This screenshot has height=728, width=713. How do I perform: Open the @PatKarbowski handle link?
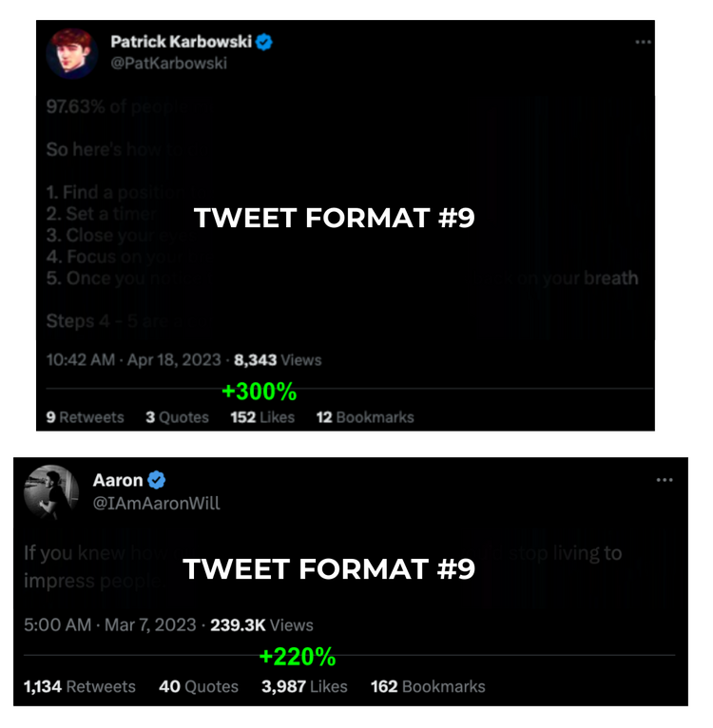coord(168,63)
